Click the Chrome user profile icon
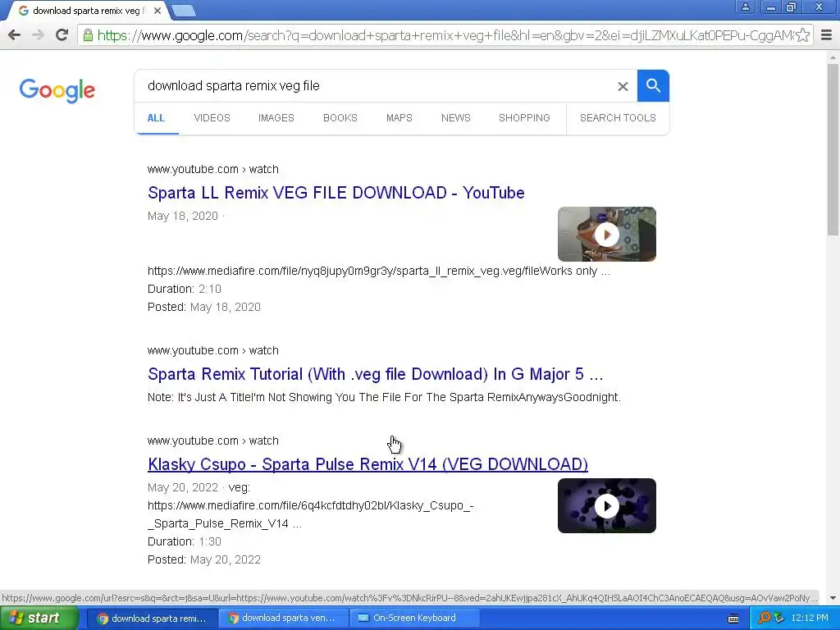This screenshot has width=840, height=630. [745, 7]
